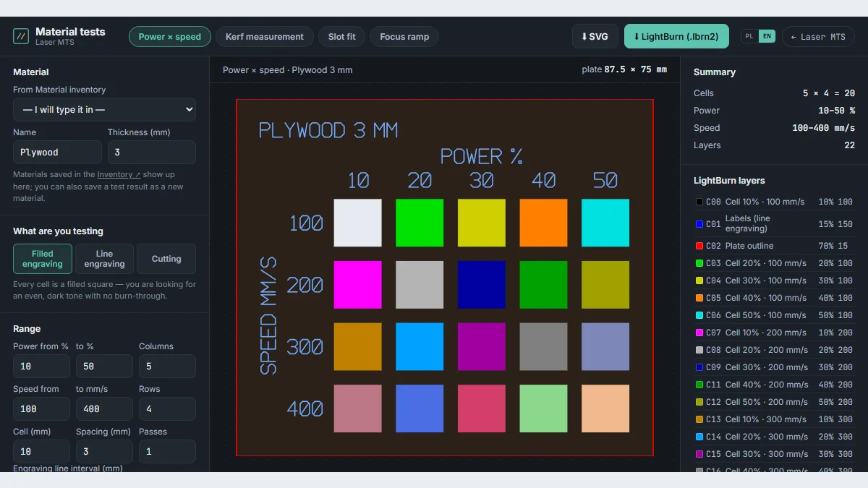
Task: Edit the power to % field
Action: click(104, 366)
